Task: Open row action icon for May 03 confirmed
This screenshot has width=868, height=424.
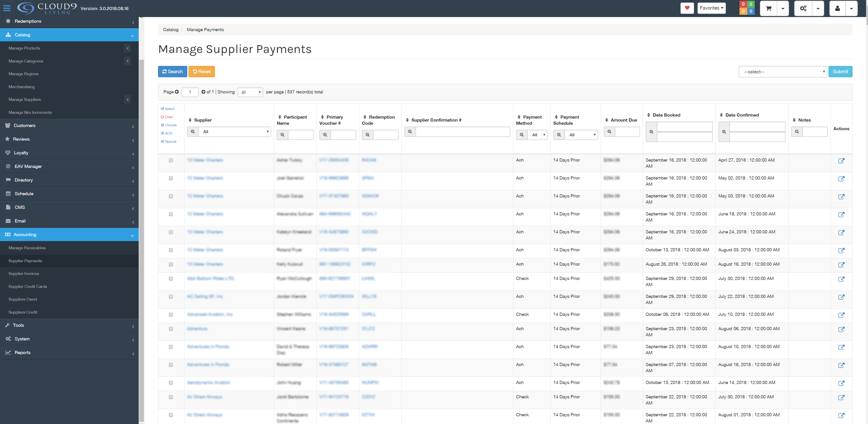Action: (841, 197)
